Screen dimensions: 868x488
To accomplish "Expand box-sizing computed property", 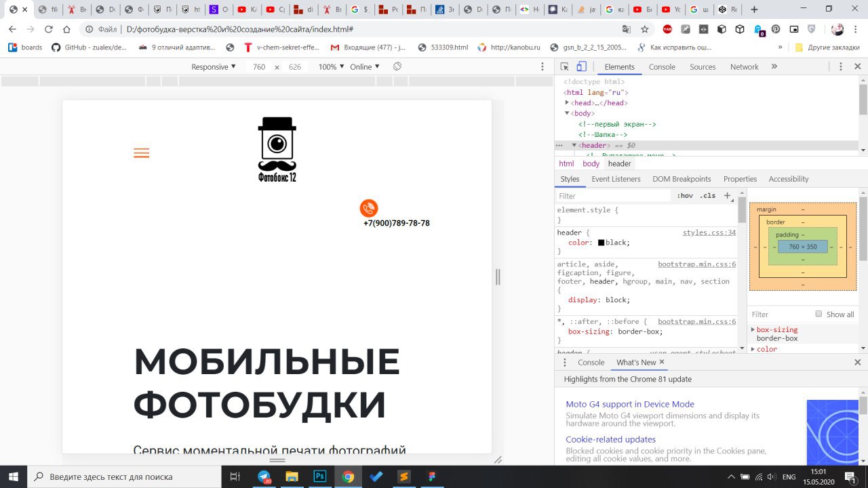I will [753, 329].
